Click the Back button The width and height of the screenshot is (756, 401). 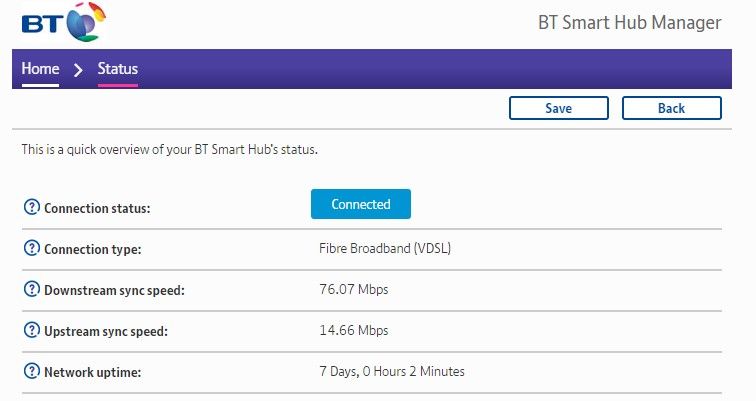pos(671,108)
